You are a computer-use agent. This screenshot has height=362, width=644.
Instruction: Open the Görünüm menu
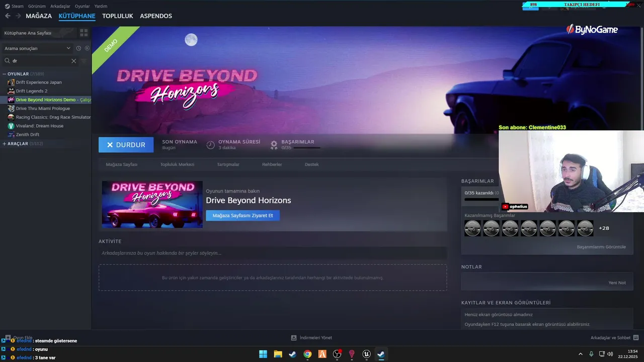37,6
